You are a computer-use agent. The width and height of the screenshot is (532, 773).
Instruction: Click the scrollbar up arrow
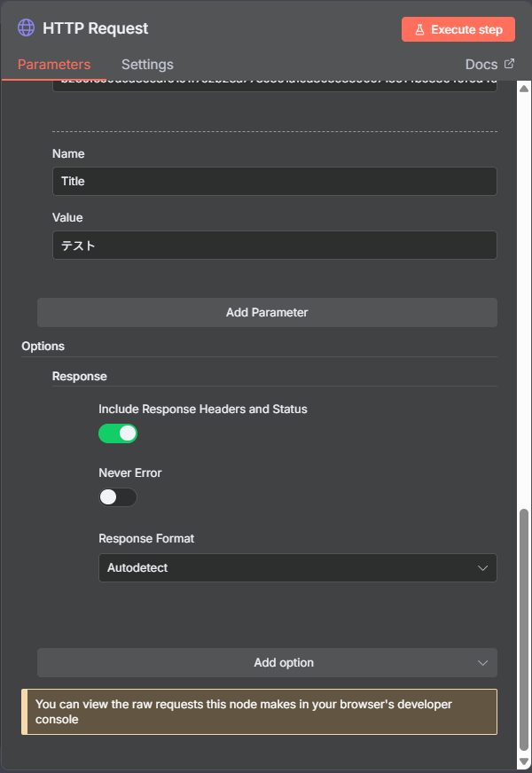coord(523,89)
